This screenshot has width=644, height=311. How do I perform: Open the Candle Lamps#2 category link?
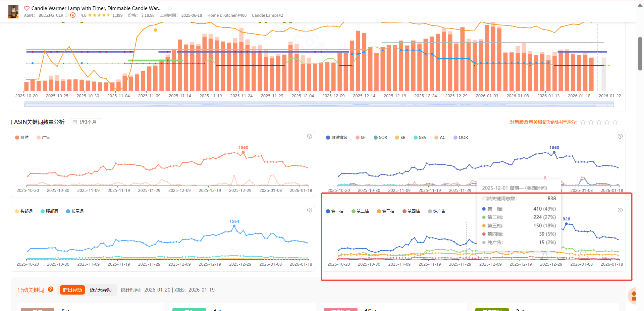coord(267,15)
